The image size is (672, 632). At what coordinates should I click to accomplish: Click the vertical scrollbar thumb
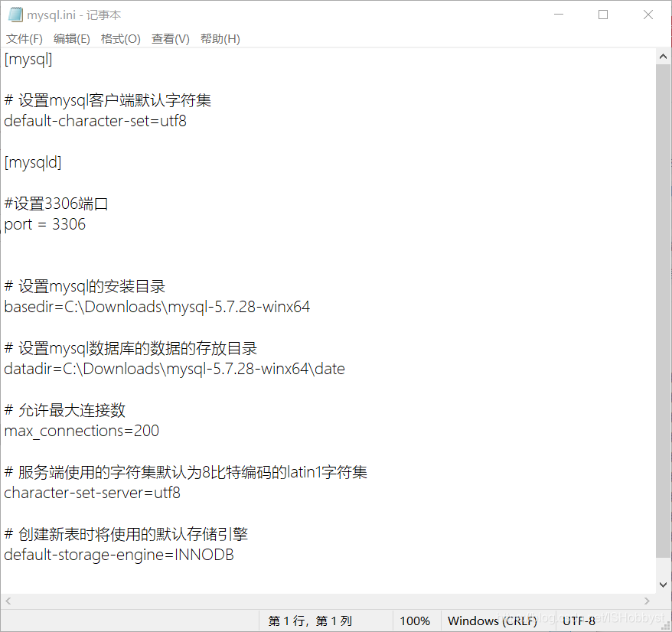point(663,311)
